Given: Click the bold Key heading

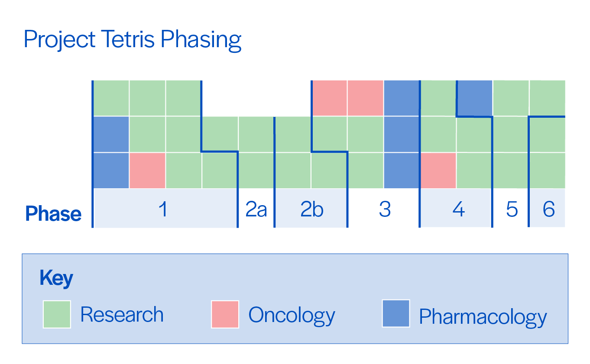Looking at the screenshot, I should coord(56,278).
